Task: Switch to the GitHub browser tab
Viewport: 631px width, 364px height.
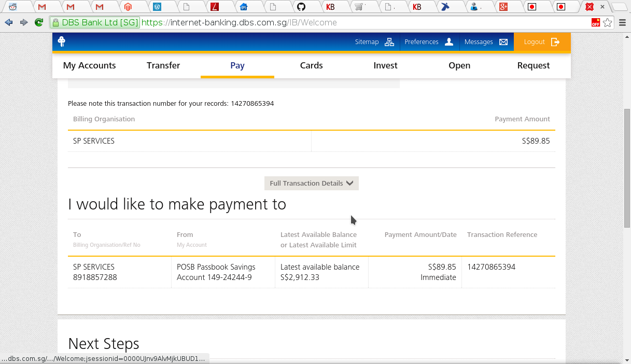Action: (x=301, y=7)
